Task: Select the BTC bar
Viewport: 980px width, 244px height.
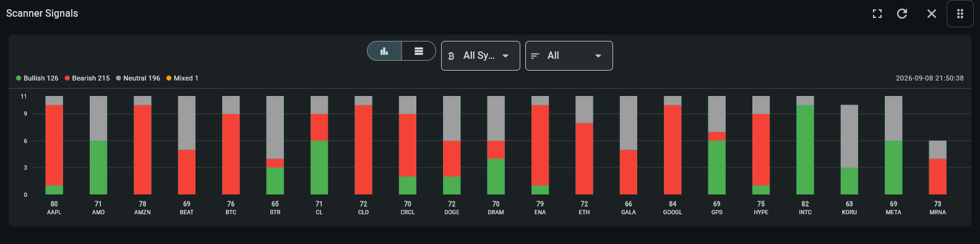Action: click(x=231, y=145)
